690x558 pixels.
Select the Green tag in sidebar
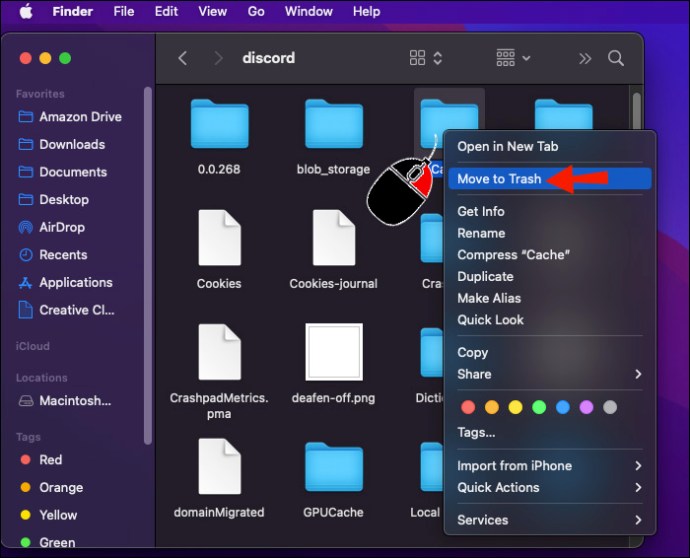coord(48,543)
